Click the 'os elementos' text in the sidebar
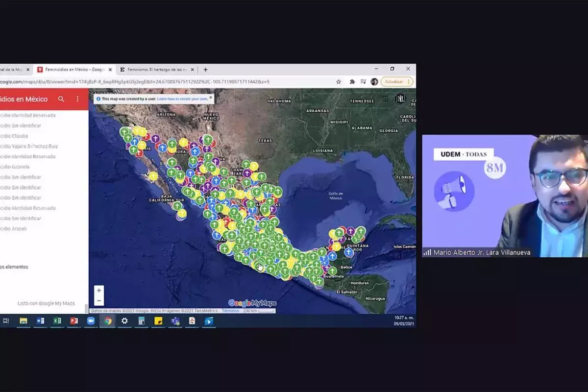Viewport: 588px width, 392px height. 14,267
